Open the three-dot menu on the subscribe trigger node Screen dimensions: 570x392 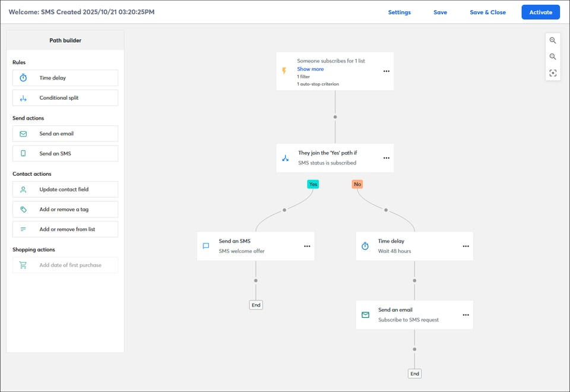coord(387,71)
